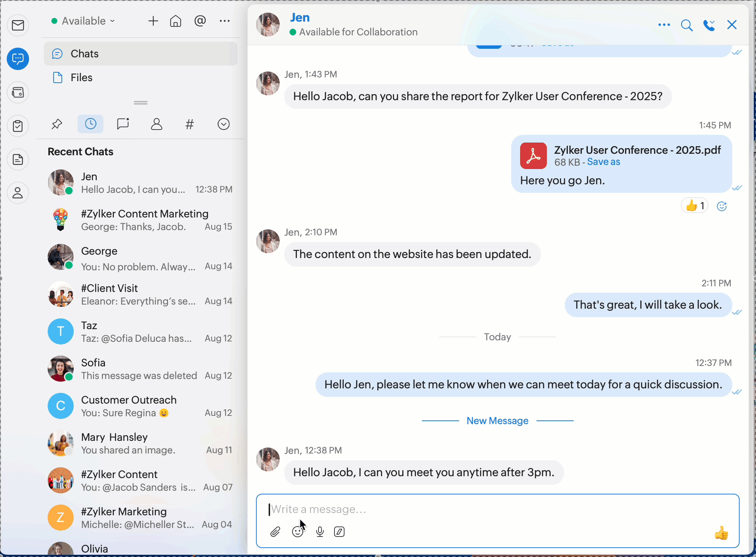
Task: Open the mentions @ icon
Action: [x=200, y=21]
